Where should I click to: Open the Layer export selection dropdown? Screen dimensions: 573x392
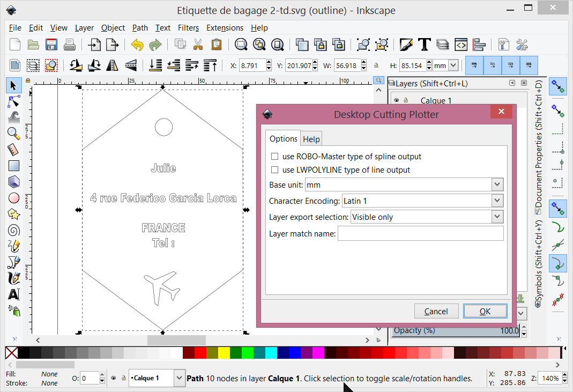497,216
